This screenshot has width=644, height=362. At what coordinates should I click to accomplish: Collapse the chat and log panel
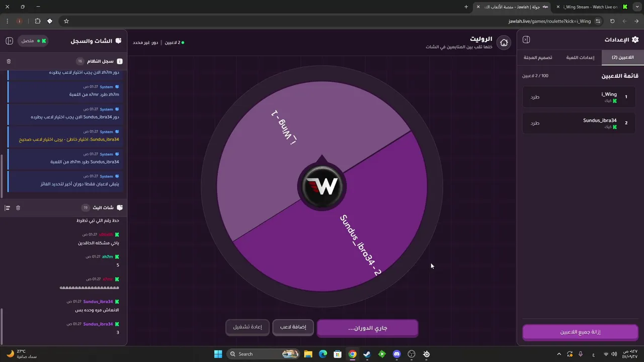coord(9,41)
